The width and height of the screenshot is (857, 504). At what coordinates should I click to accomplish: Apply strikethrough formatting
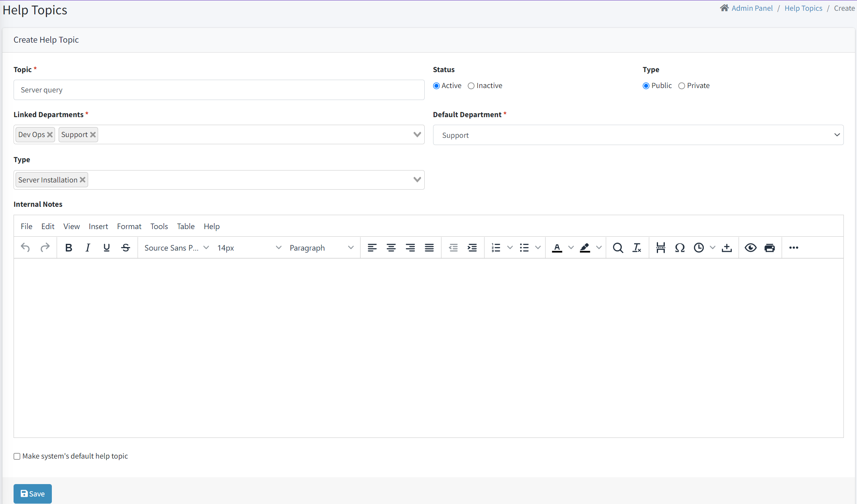pos(126,248)
